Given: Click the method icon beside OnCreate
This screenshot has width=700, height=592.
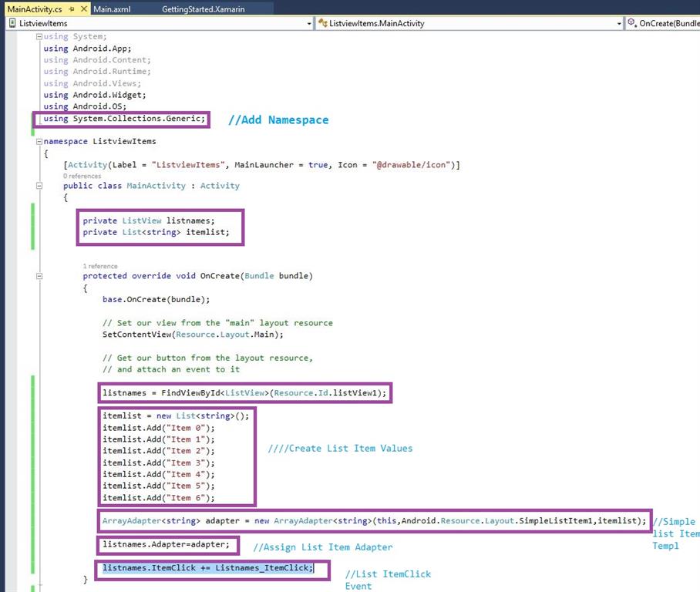Looking at the screenshot, I should pos(632,23).
